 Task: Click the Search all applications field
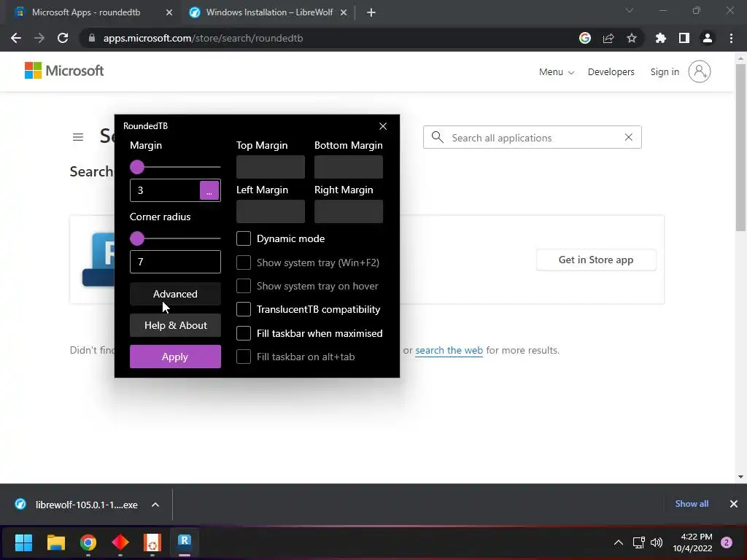click(x=533, y=138)
